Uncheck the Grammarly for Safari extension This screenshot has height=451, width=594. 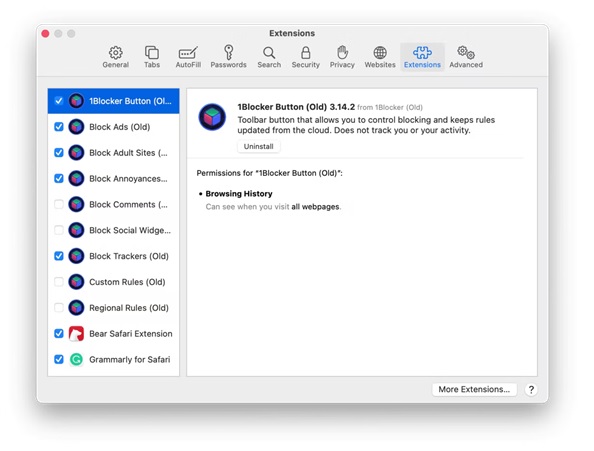[59, 359]
